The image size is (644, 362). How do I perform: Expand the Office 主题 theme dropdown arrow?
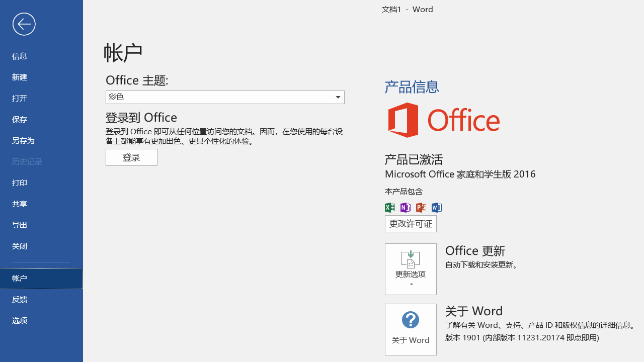pos(338,97)
